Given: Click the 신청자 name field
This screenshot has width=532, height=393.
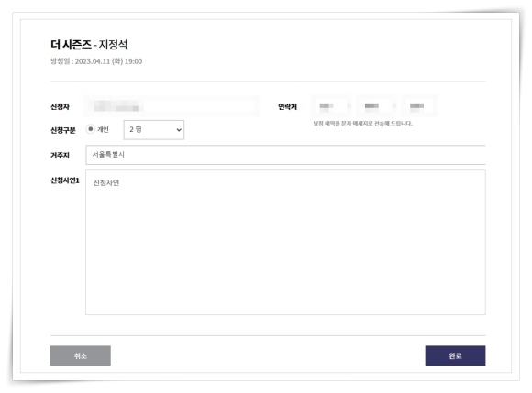Looking at the screenshot, I should (x=172, y=106).
